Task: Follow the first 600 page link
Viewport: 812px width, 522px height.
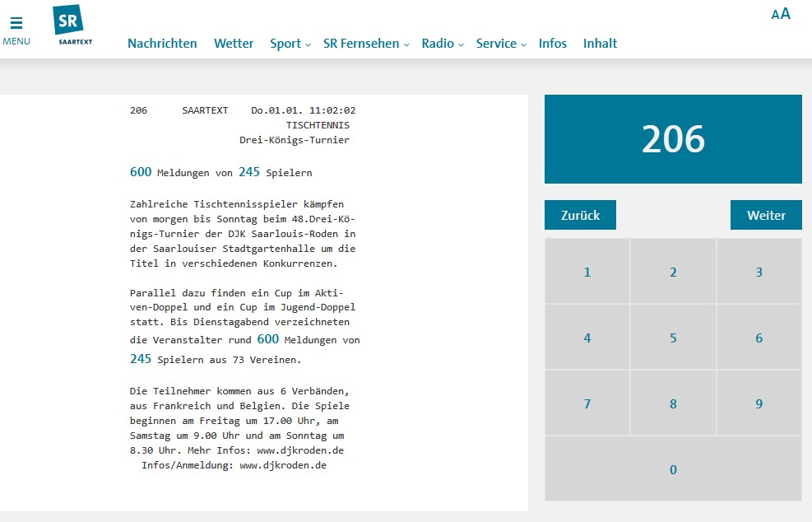Action: [x=141, y=172]
